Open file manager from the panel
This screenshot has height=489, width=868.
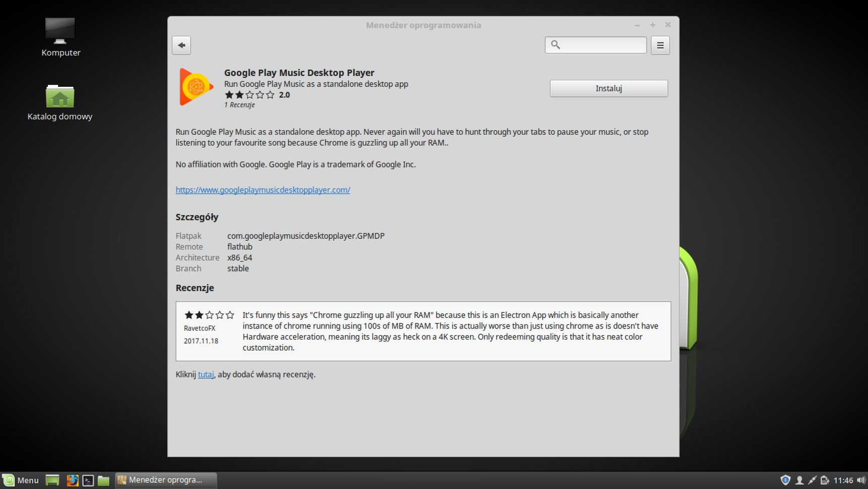pyautogui.click(x=103, y=480)
